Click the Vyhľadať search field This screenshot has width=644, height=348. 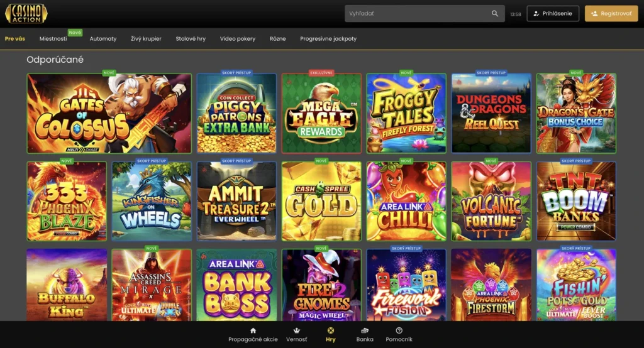tap(425, 14)
